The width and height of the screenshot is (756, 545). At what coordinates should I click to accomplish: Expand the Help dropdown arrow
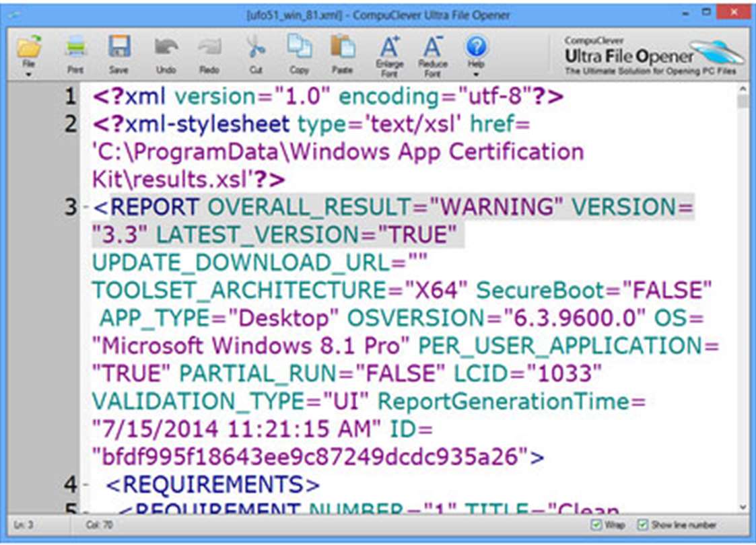(x=476, y=75)
